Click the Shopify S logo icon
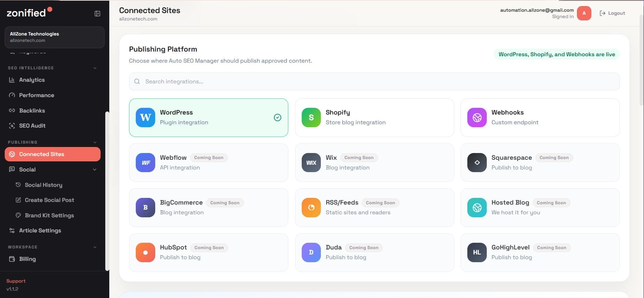The image size is (644, 298). (311, 118)
